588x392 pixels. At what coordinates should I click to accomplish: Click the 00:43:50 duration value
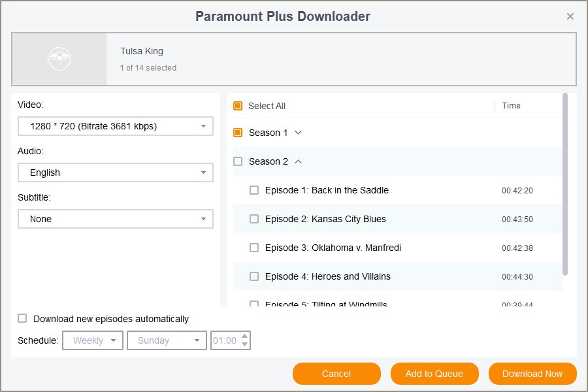click(x=517, y=220)
